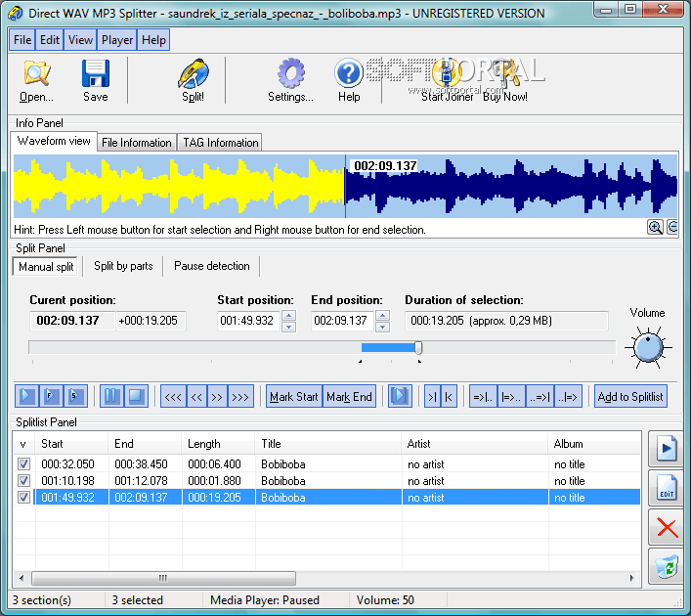Click the playback position slider handle
This screenshot has height=616, width=691.
pyautogui.click(x=418, y=347)
